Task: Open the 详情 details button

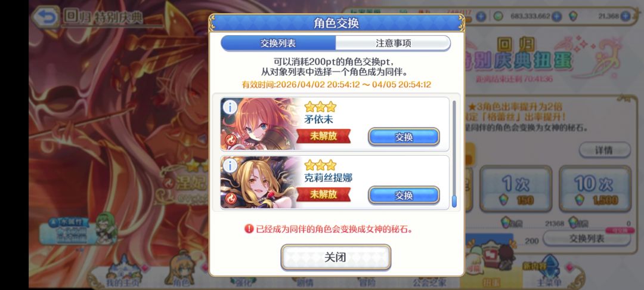Action: tap(605, 150)
